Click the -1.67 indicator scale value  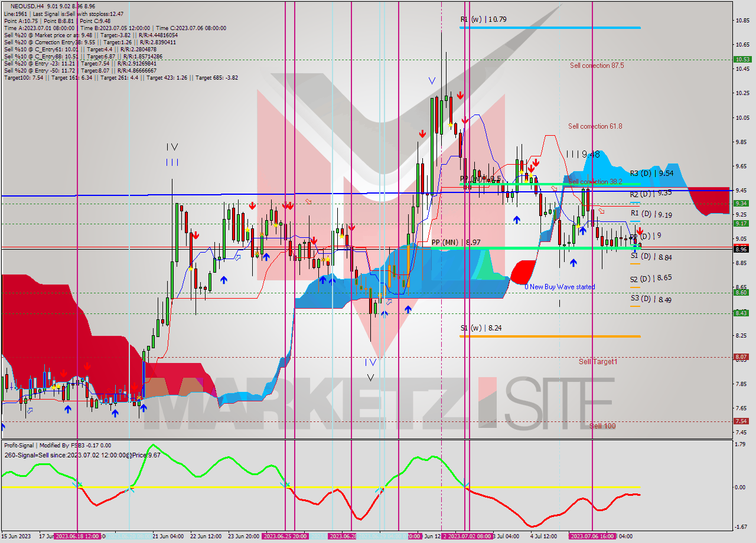(741, 527)
